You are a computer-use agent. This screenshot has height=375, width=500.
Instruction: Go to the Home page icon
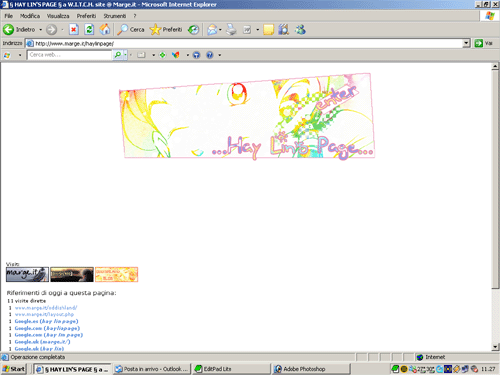[x=105, y=30]
